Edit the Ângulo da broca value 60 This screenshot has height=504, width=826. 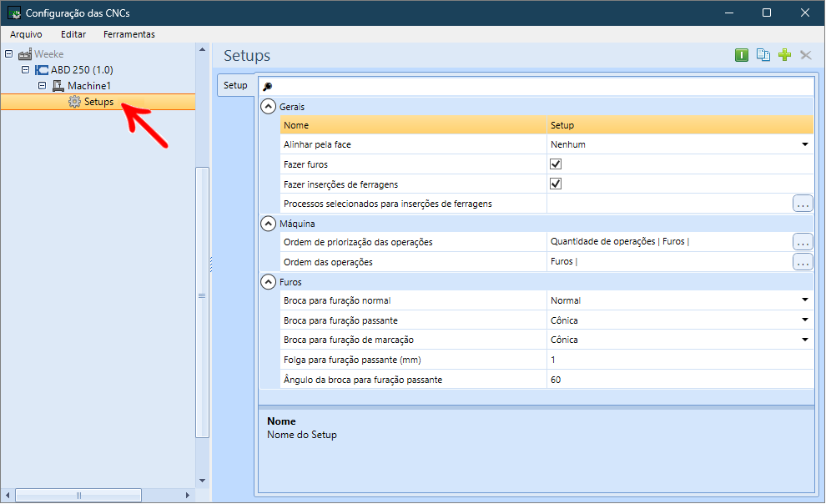coord(679,380)
